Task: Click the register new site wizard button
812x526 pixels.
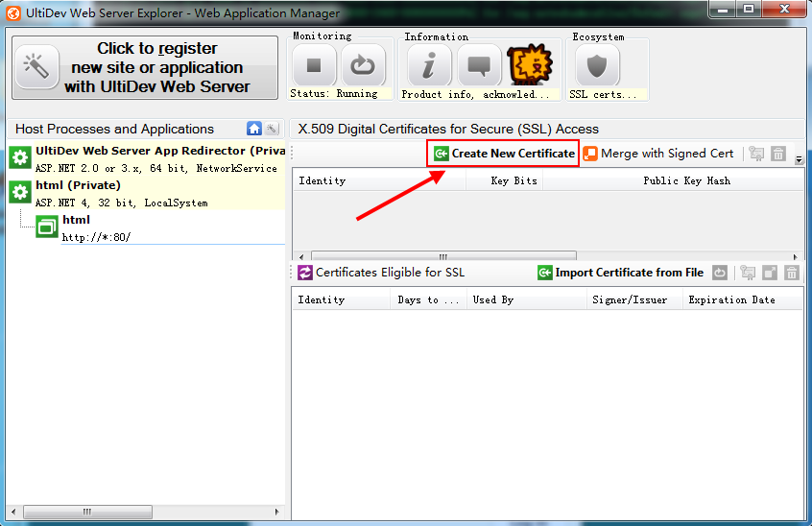Action: coord(145,67)
